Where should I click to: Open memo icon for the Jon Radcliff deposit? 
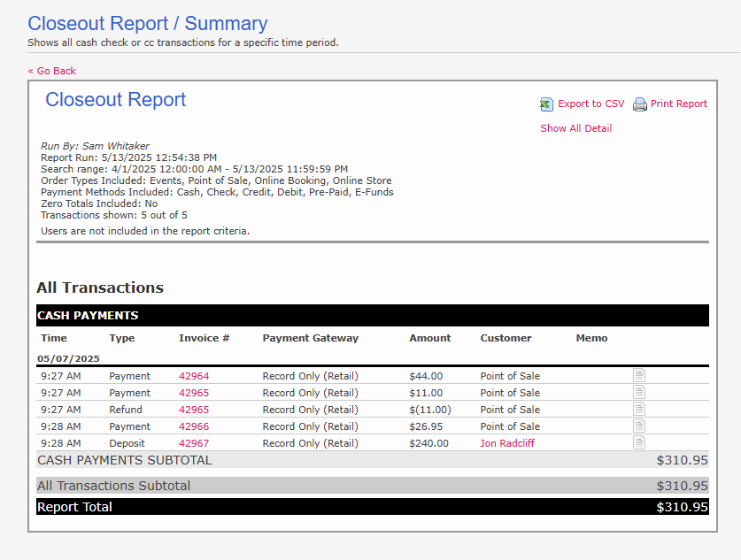pos(639,443)
